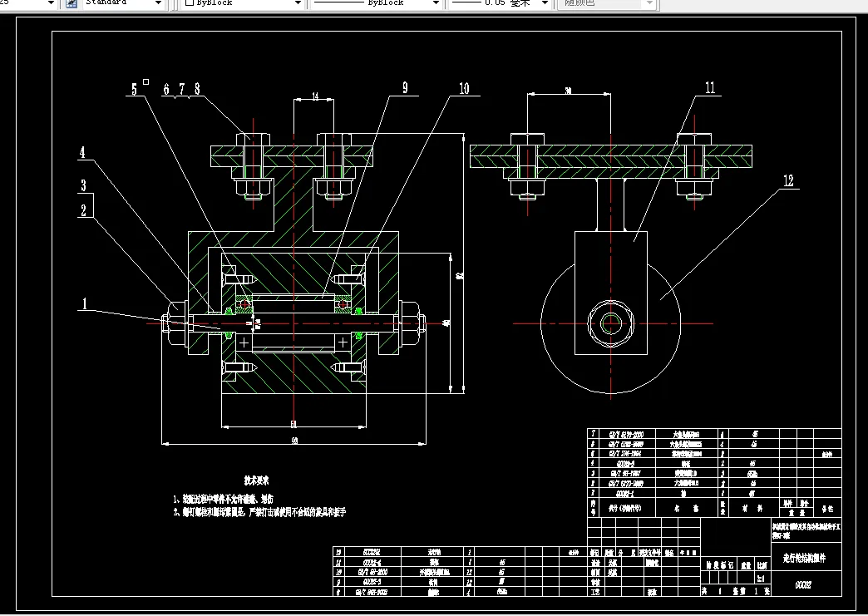
Task: Select the dimension text 51
Action: pos(293,424)
